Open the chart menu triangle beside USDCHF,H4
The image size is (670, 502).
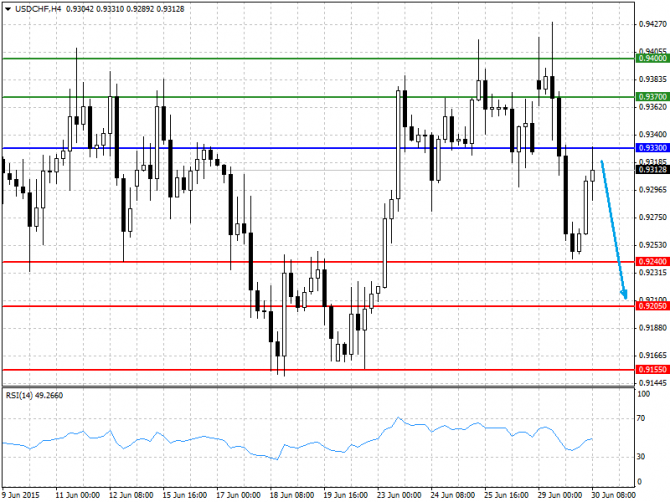(8, 9)
